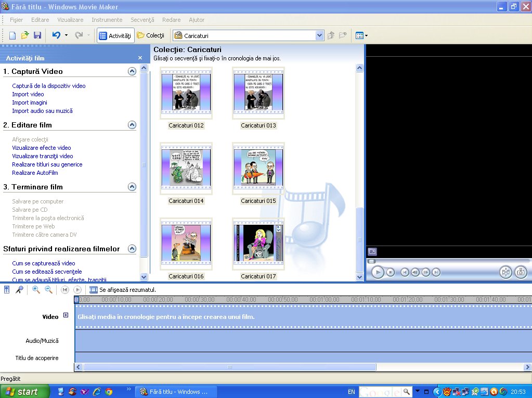
Task: Click the timeline horizontal scrollbar thumb
Action: tap(230, 367)
